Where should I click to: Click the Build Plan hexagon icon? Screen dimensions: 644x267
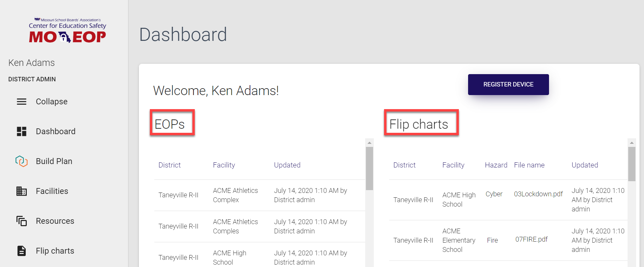click(21, 161)
